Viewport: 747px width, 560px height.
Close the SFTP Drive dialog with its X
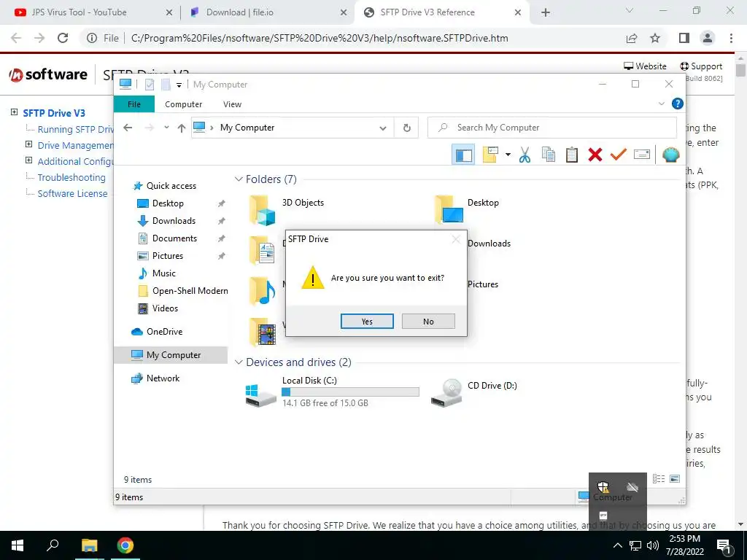[456, 239]
